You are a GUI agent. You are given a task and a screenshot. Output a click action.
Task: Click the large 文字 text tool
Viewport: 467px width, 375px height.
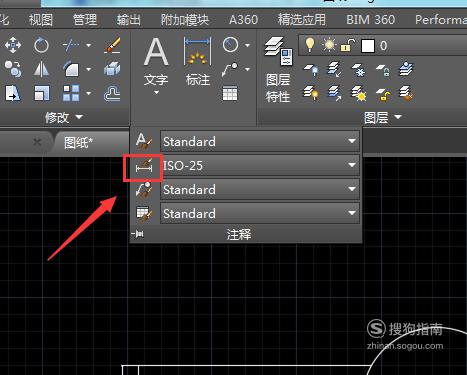point(156,65)
